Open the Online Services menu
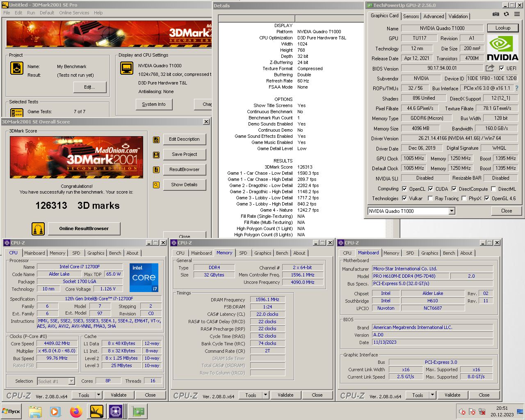The height and width of the screenshot is (420, 525). pyautogui.click(x=74, y=13)
